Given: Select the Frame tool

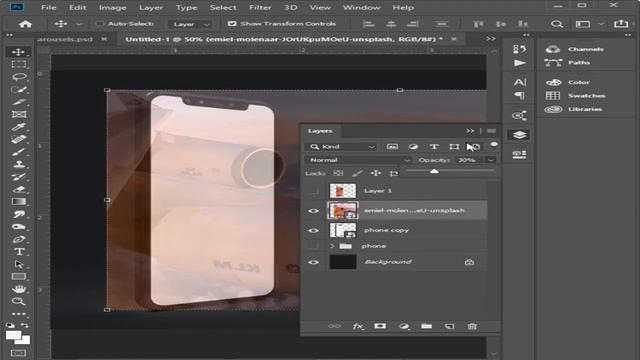Looking at the screenshot, I should (18, 114).
